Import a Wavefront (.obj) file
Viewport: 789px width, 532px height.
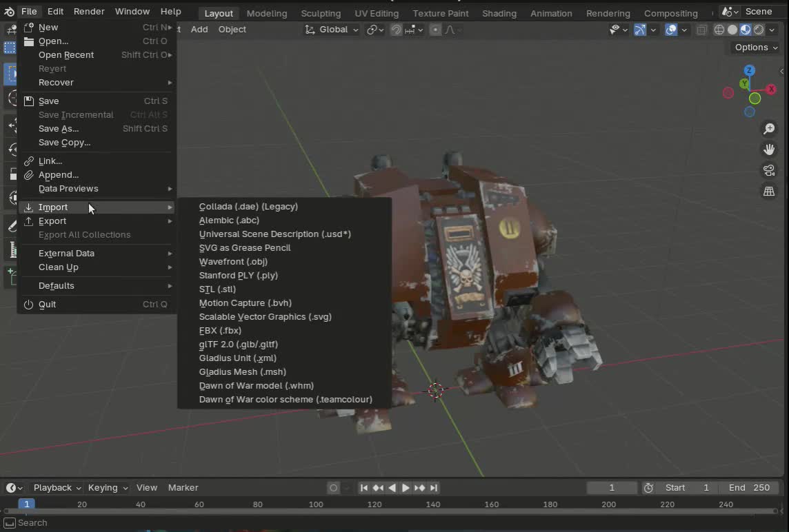tap(233, 261)
